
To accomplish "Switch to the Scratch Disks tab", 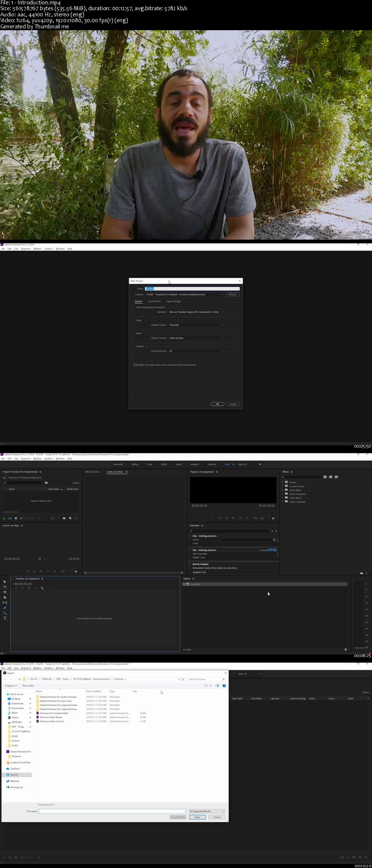I will pyautogui.click(x=154, y=301).
